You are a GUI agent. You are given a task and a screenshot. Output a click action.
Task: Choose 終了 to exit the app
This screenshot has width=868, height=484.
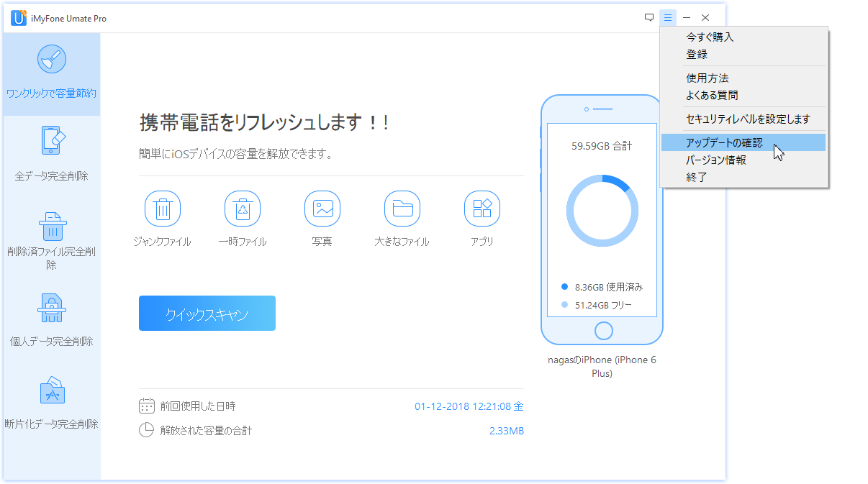point(743,178)
